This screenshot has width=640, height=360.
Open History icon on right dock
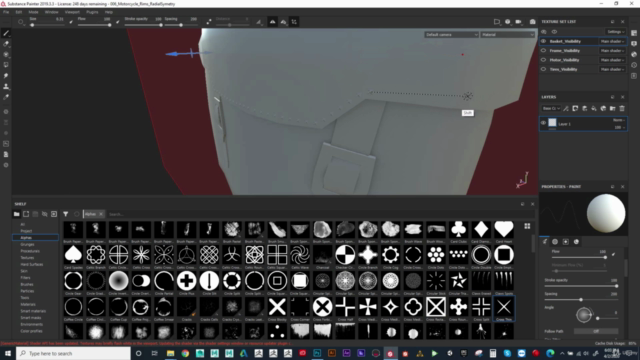(x=634, y=65)
